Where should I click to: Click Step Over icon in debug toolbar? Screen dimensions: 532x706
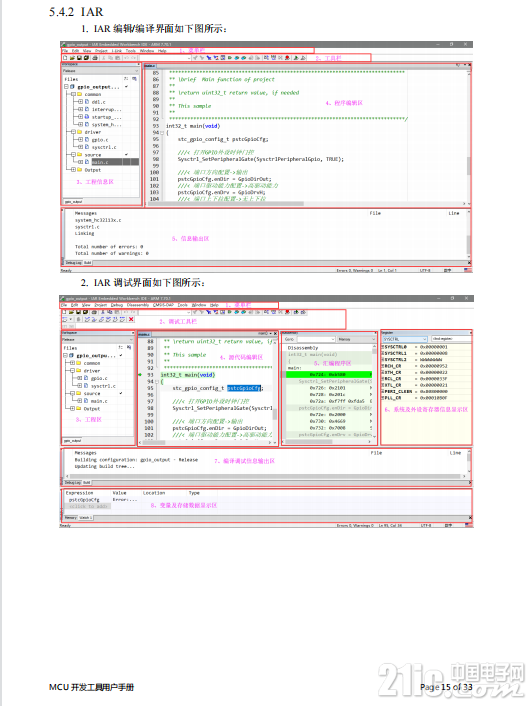click(86, 319)
